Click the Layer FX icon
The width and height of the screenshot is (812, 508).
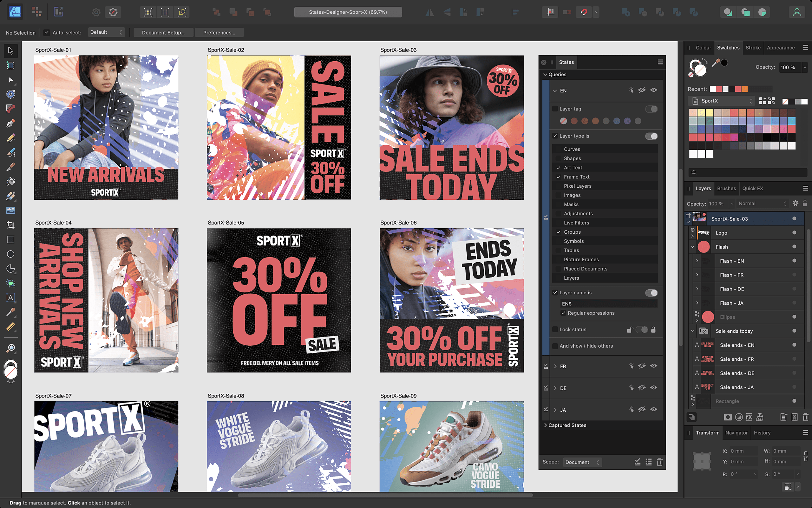(749, 417)
